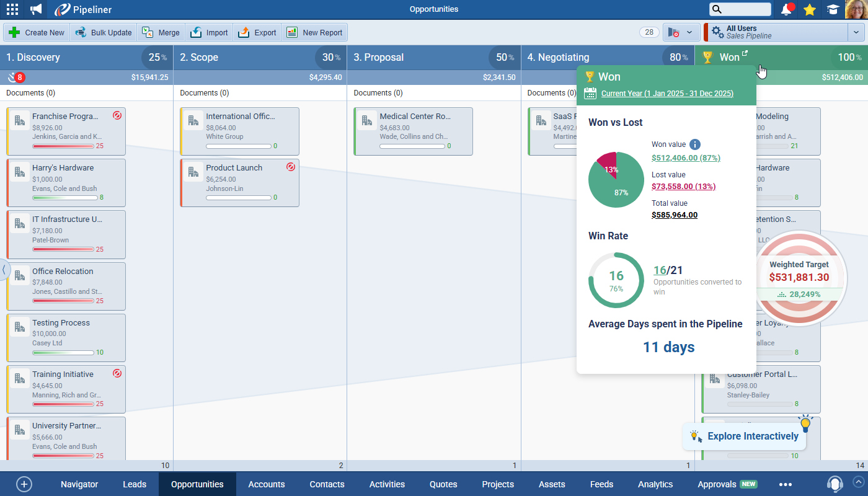Click the Won value info icon

[695, 144]
